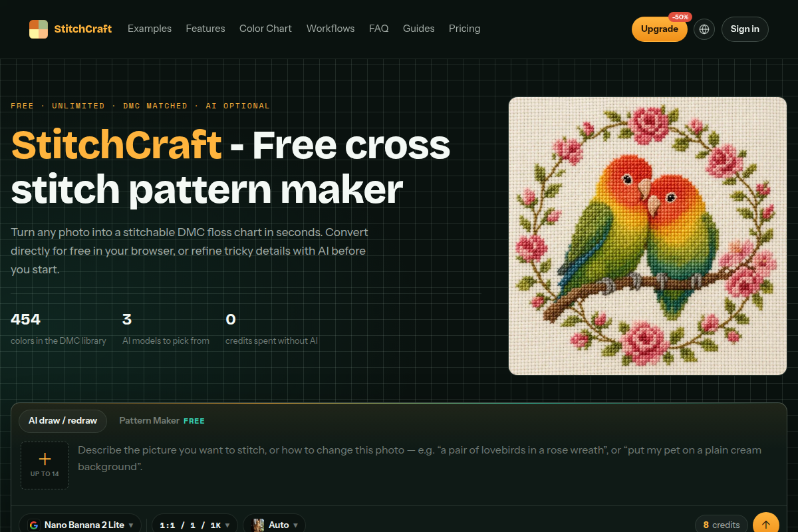798x532 pixels.
Task: Switch to the AI draw / redraw tab
Action: point(63,420)
